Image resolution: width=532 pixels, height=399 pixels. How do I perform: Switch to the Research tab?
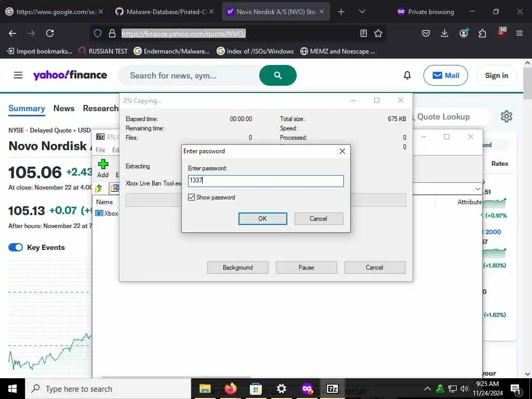[101, 108]
